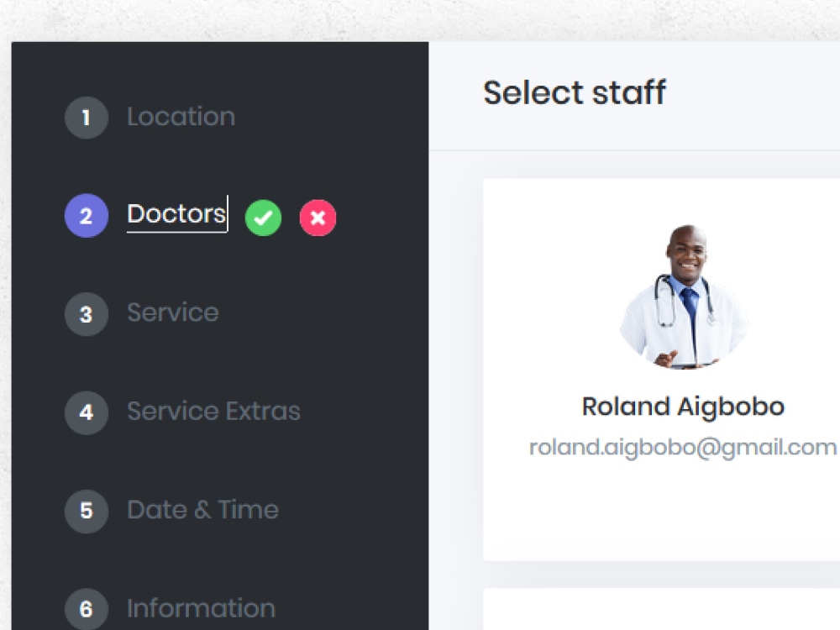This screenshot has width=840, height=630.
Task: Select step 1 number circle
Action: tap(87, 118)
